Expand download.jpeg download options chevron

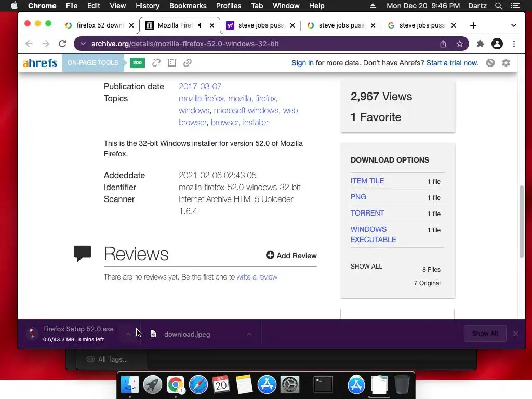249,334
